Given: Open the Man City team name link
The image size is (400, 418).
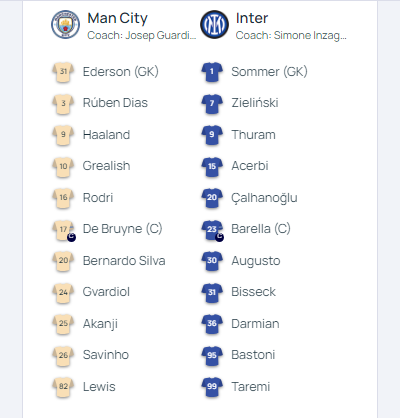Looking at the screenshot, I should tap(117, 18).
